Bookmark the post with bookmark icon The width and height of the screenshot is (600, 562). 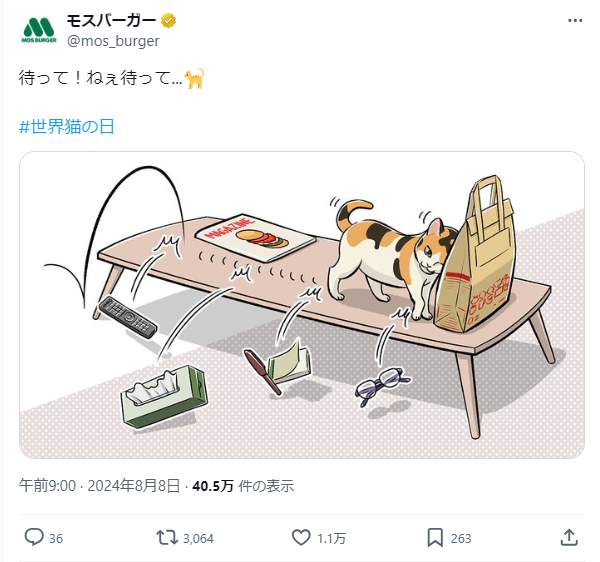(x=435, y=538)
